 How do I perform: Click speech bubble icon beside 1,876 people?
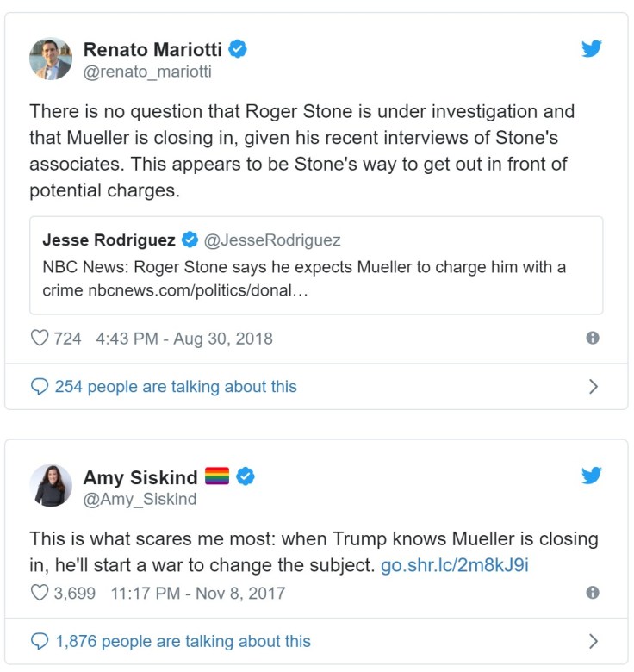pyautogui.click(x=40, y=641)
